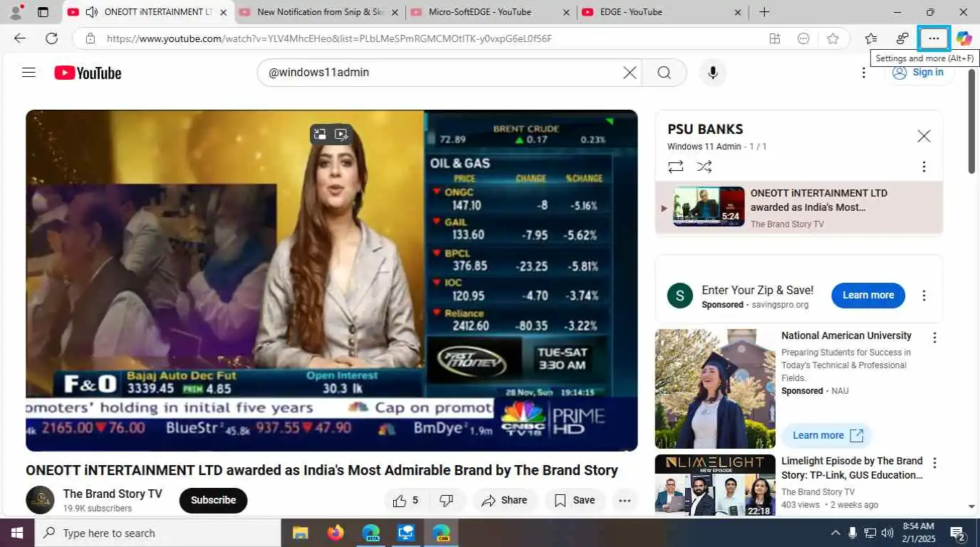Screen dimensions: 980x547
Task: Open Limelight Episode video thumbnail
Action: pyautogui.click(x=715, y=486)
